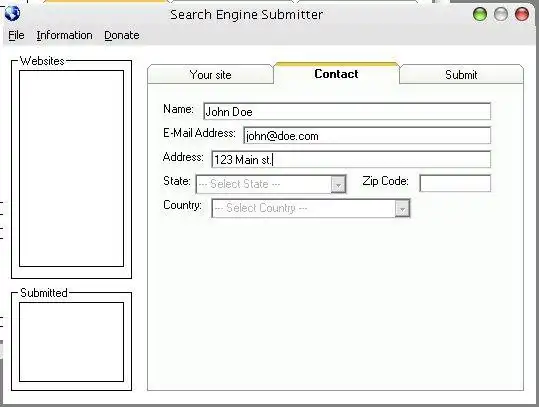Image resolution: width=539 pixels, height=407 pixels.
Task: Click the Name field containing John Doe
Action: coord(347,111)
